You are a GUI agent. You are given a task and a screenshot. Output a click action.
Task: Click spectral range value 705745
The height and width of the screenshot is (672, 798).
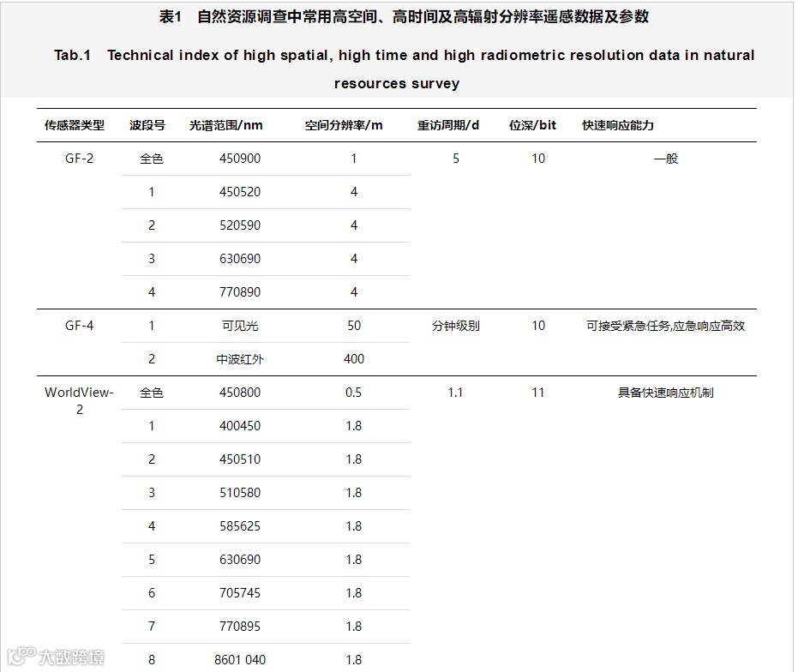(240, 593)
